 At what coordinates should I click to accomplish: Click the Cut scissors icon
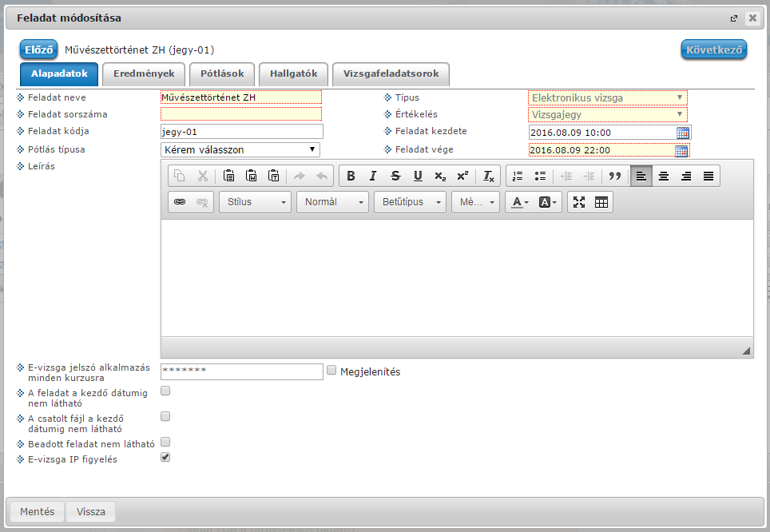pos(202,176)
